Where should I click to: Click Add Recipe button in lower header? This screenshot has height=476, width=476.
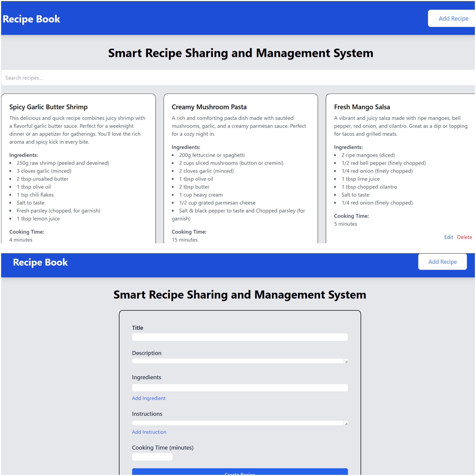[x=442, y=262]
